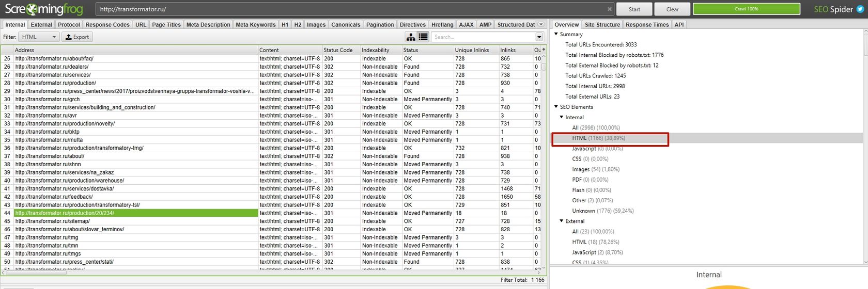
Task: Open Meta Keywords tab
Action: click(x=256, y=24)
